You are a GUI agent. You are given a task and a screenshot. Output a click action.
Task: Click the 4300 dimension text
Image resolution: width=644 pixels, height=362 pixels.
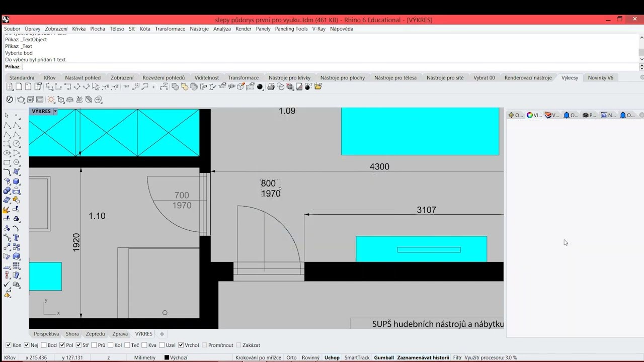[379, 166]
